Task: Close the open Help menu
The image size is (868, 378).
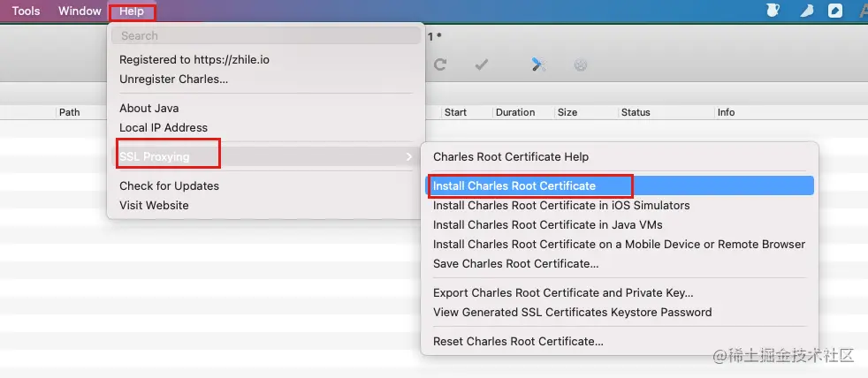Action: pos(132,11)
